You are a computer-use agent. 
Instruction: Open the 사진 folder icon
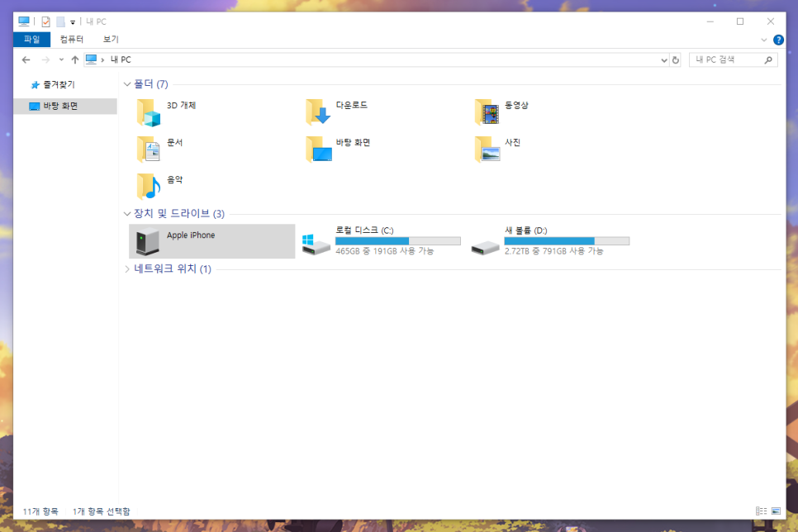(x=487, y=150)
